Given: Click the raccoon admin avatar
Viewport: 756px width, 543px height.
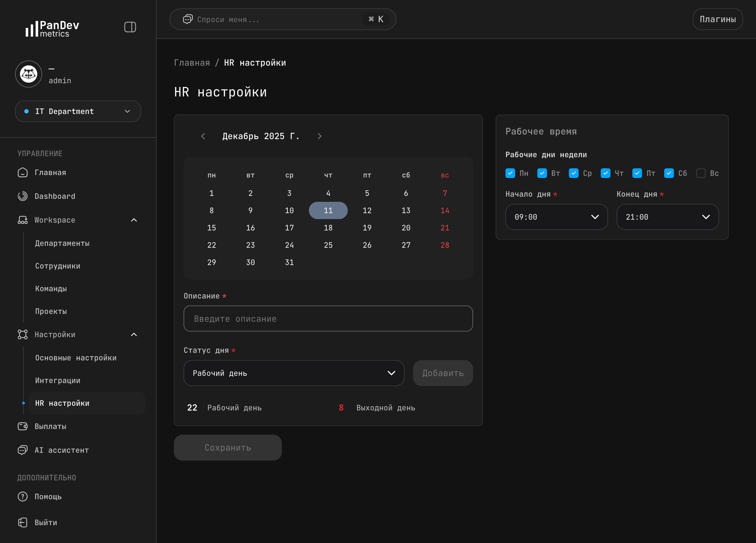Looking at the screenshot, I should coord(29,74).
